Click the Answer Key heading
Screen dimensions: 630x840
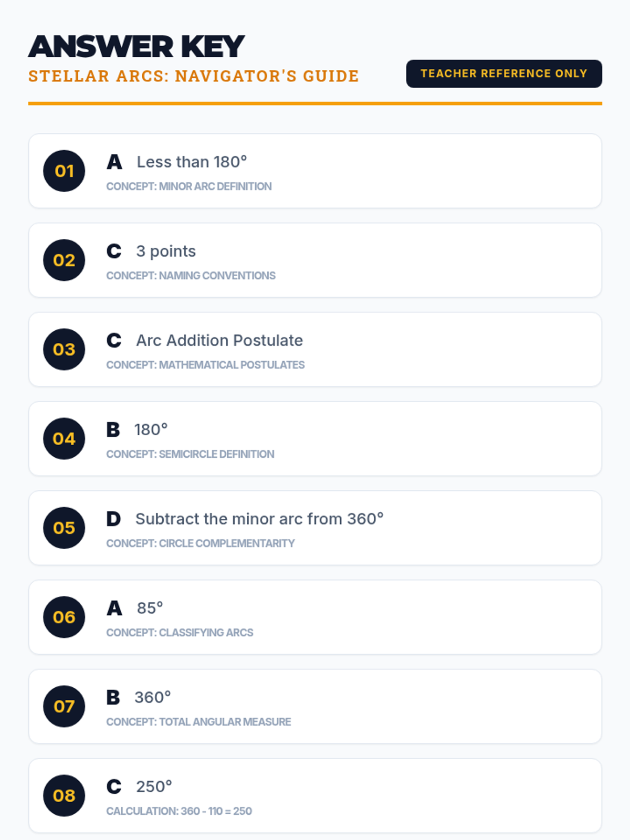pos(136,47)
